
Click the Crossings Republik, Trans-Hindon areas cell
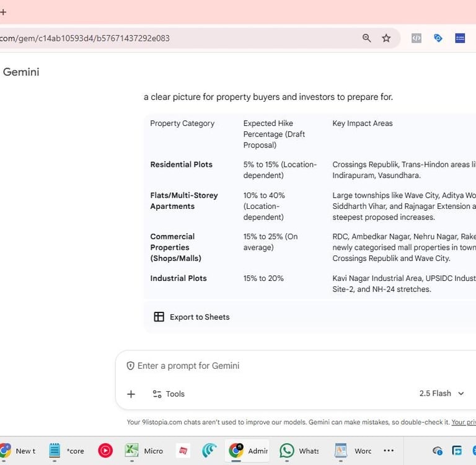point(404,170)
